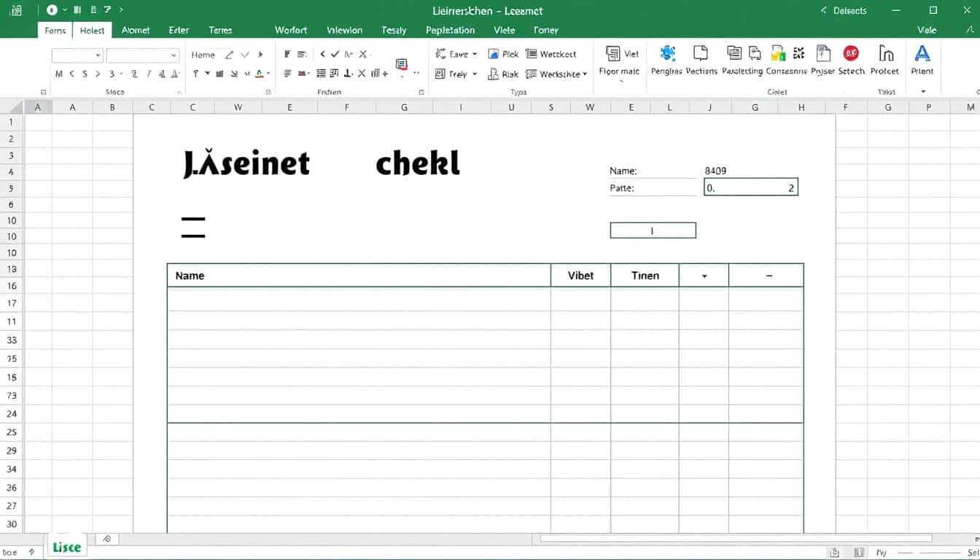Viewport: 980px width, 560px height.
Task: Click the input box next to Patte
Action: click(751, 188)
